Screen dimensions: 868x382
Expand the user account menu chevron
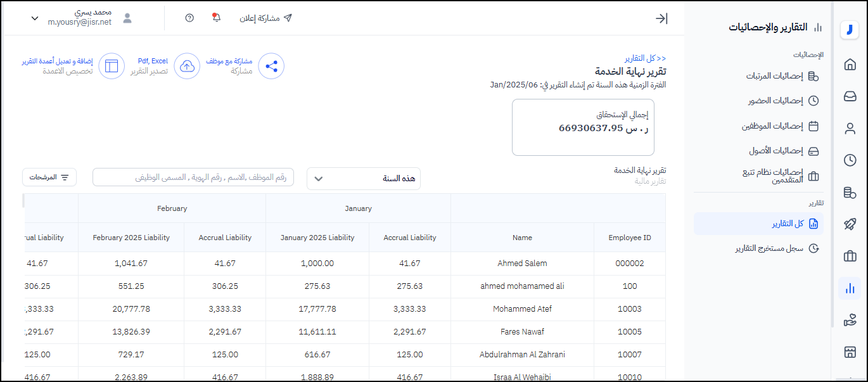point(35,18)
